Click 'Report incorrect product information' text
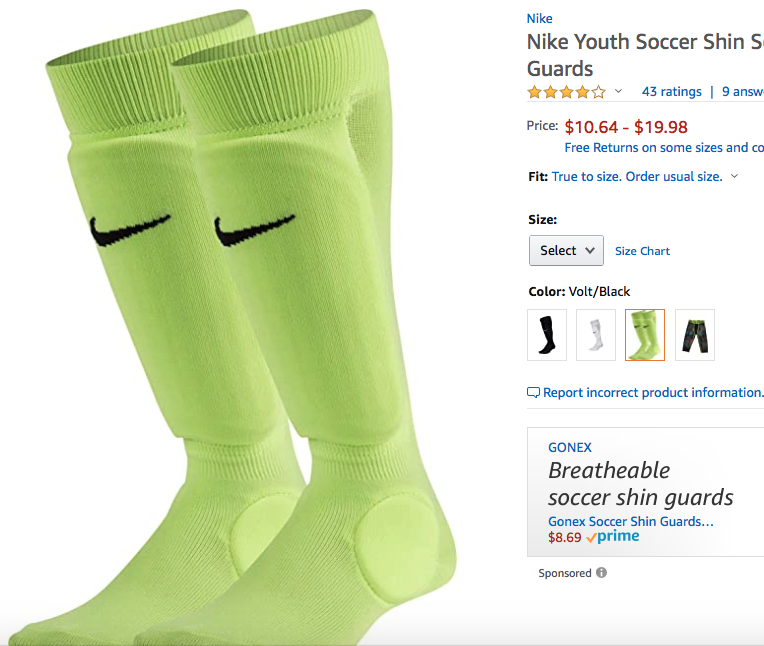The image size is (764, 646). pos(653,393)
